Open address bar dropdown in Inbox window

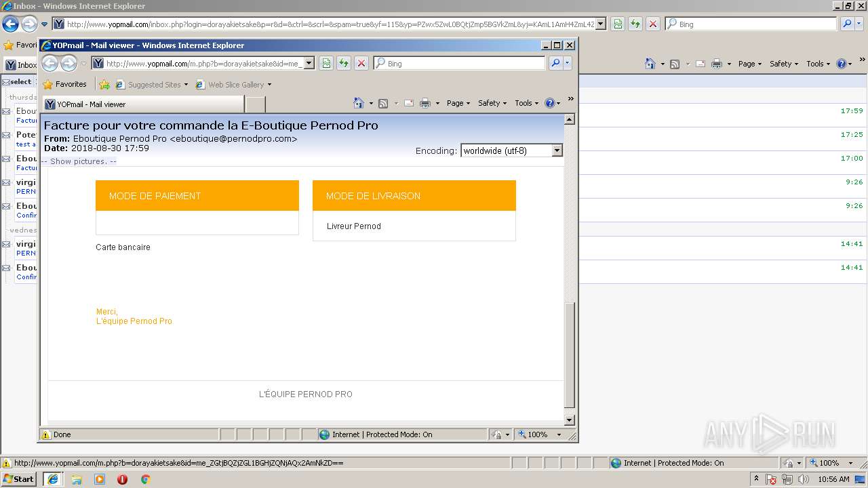click(x=600, y=24)
